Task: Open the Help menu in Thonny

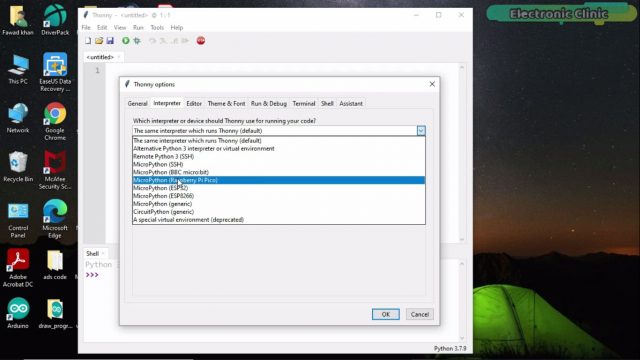Action: point(177,28)
